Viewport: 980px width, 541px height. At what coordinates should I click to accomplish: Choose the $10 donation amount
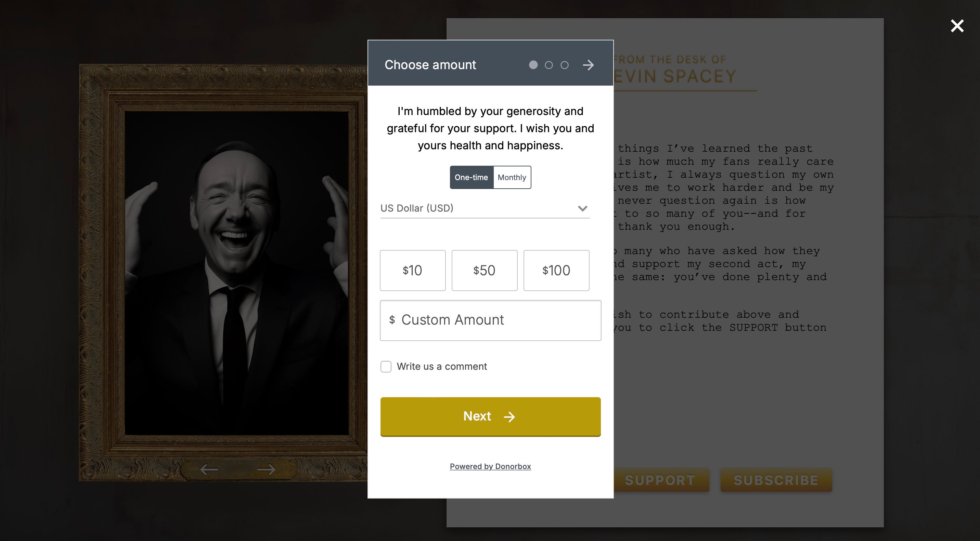click(x=412, y=270)
